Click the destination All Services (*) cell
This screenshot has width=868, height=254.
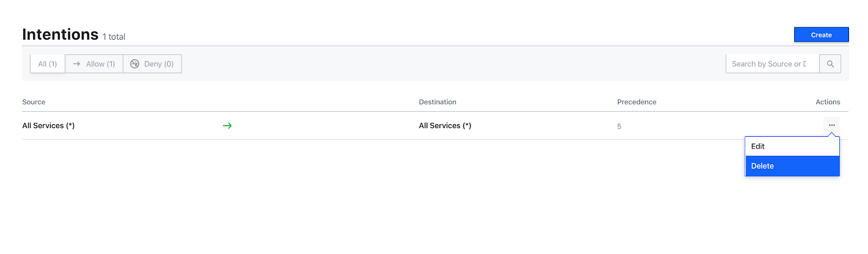[445, 126]
